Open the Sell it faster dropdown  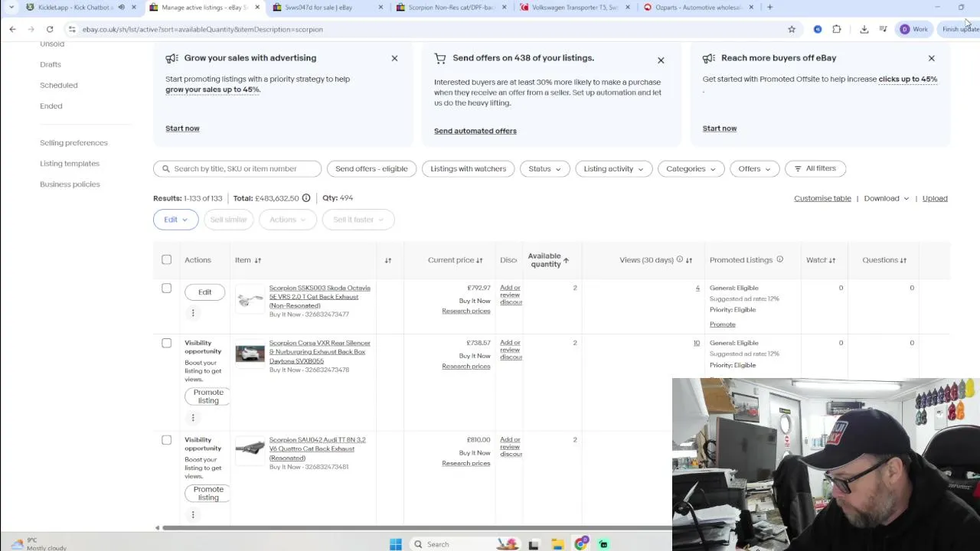(358, 220)
